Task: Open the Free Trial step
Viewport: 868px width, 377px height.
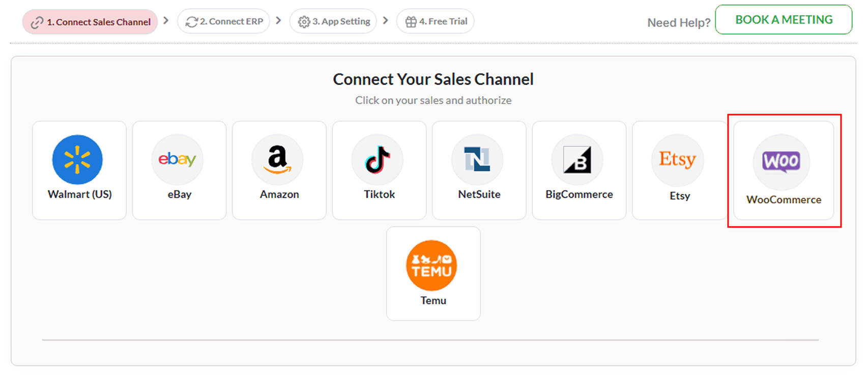Action: click(x=436, y=21)
